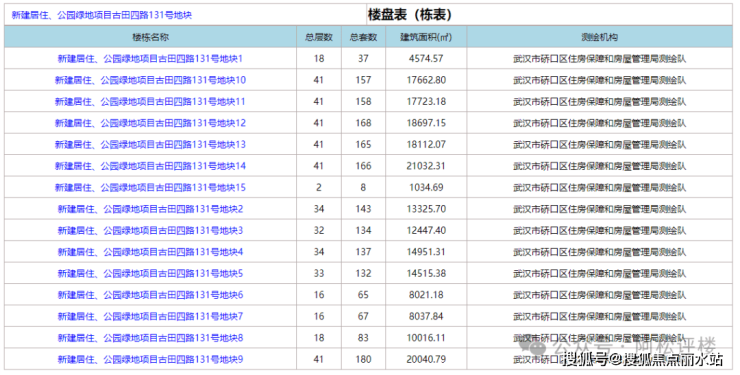Select floor count 2 in 地块15 row
740x375 pixels.
click(319, 188)
